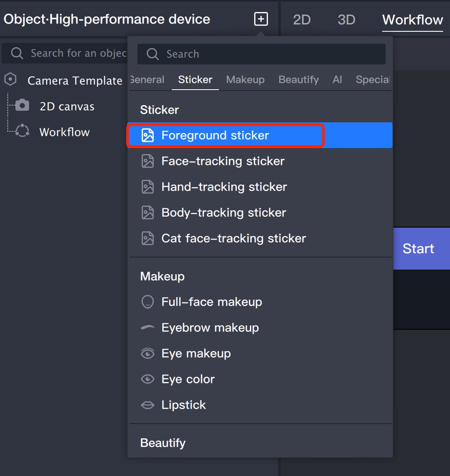The width and height of the screenshot is (450, 476).
Task: Click the Eyebrow makeup icon
Action: tap(148, 327)
